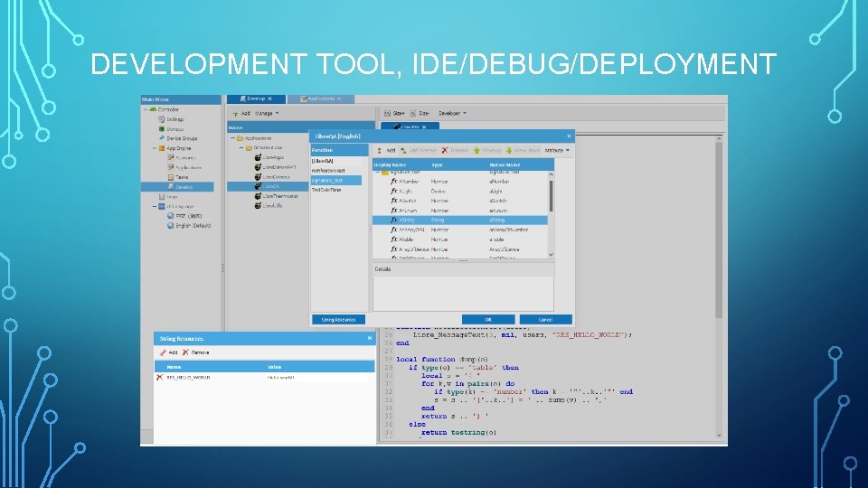The image size is (868, 488).
Task: Click the Native Name column header
Action: tap(521, 164)
